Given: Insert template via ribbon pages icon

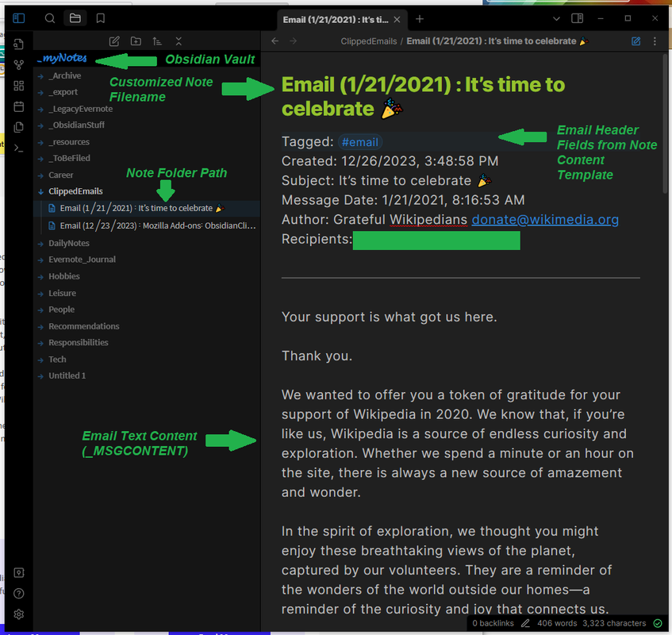Looking at the screenshot, I should pos(18,127).
